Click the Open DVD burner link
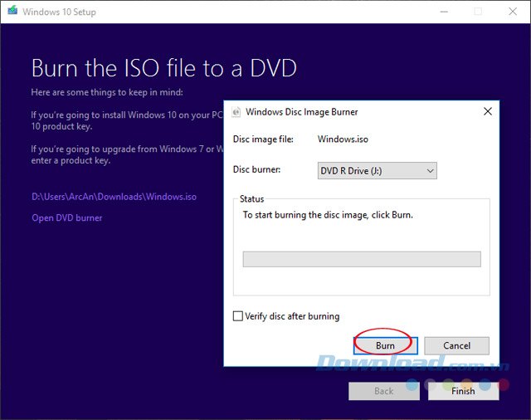Viewport: 531px width, 420px height. 66,217
